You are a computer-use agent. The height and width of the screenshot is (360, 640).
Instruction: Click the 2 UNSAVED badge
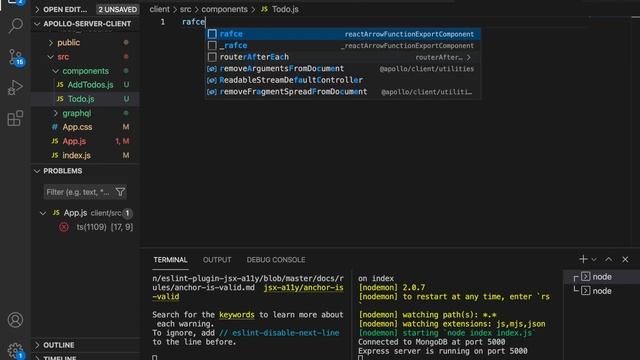(x=118, y=9)
